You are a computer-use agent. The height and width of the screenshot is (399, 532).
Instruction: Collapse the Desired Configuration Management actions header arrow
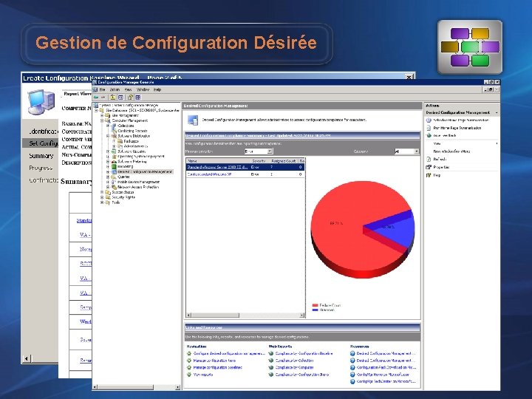point(497,112)
